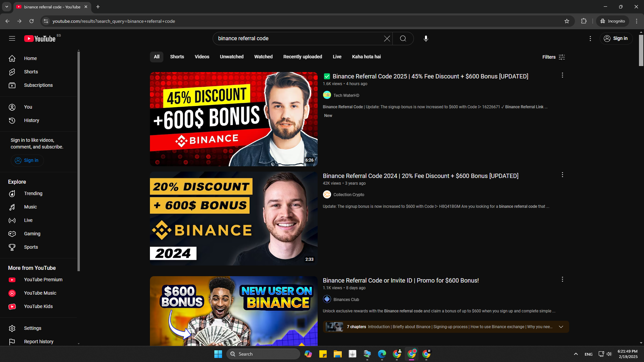
Task: Open the search Filters panel
Action: tap(553, 57)
